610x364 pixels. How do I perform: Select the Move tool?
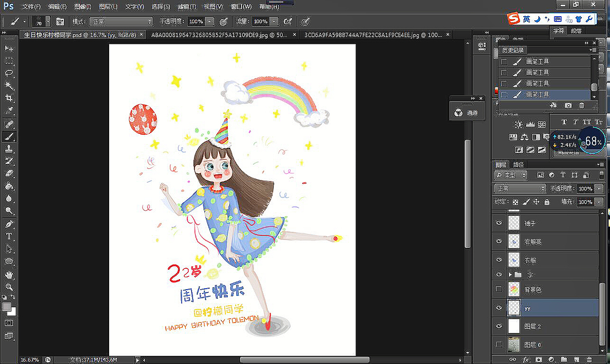pos(9,49)
